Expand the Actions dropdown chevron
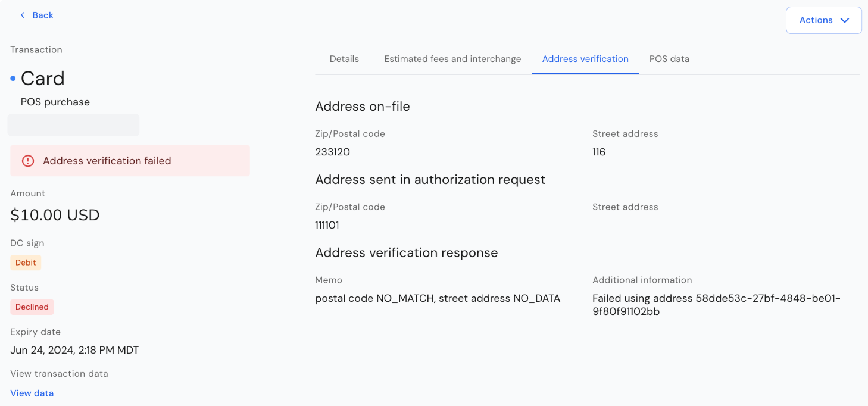The image size is (868, 406). point(844,20)
